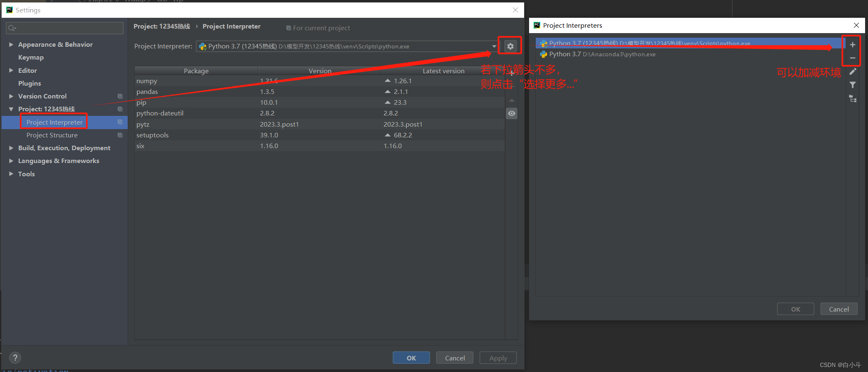Click the help question mark button
The image size is (868, 372).
(x=15, y=358)
